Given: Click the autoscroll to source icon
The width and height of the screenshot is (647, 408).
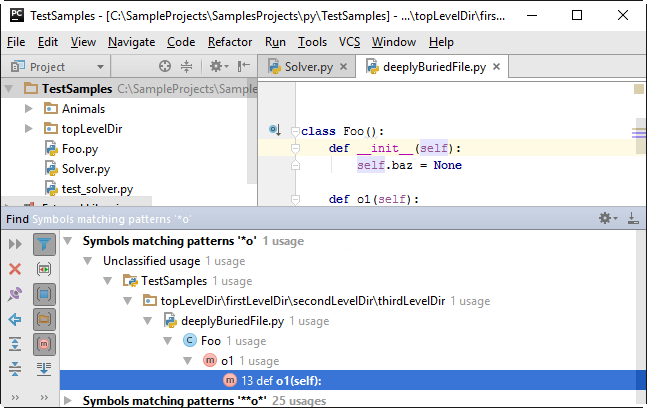Looking at the screenshot, I should pos(44,369).
